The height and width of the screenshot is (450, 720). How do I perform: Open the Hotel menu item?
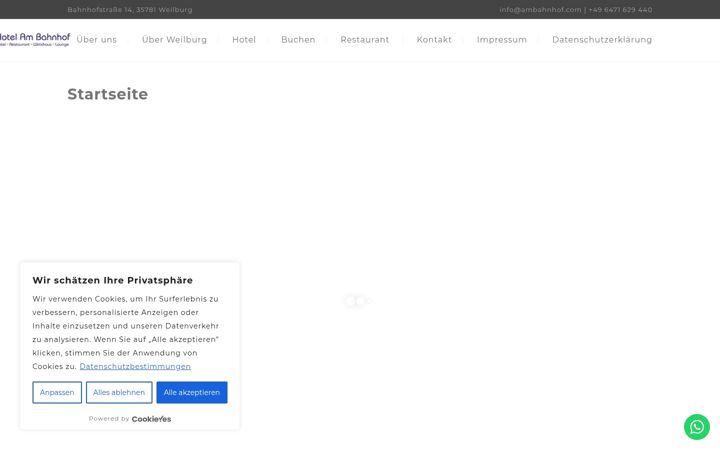(x=244, y=40)
